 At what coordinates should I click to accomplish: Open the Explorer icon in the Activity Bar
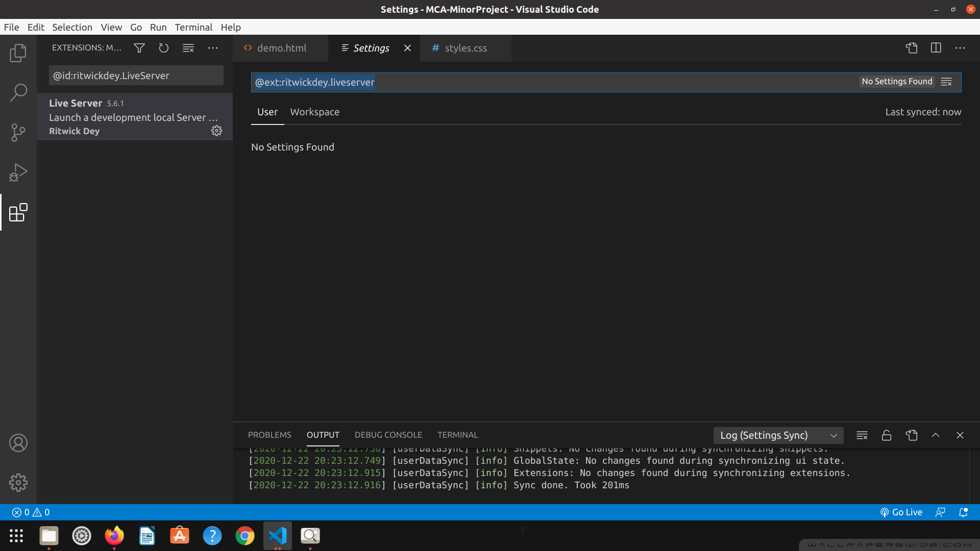coord(18,53)
